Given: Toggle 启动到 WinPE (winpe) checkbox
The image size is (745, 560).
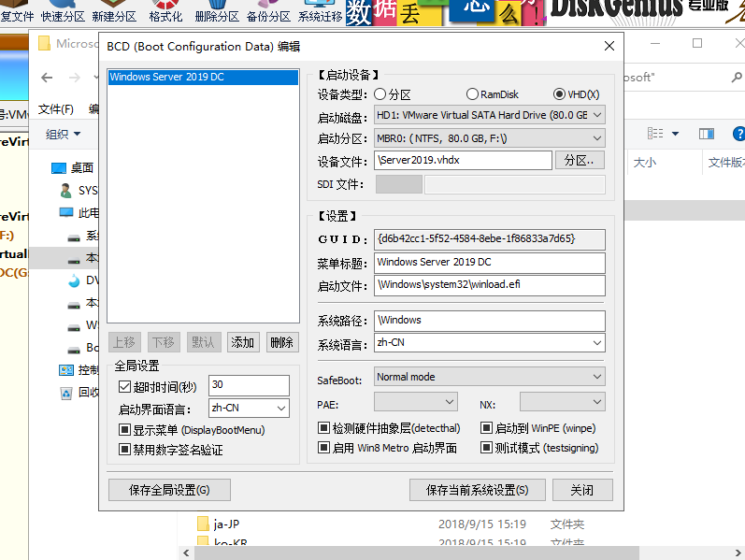Looking at the screenshot, I should tap(486, 428).
